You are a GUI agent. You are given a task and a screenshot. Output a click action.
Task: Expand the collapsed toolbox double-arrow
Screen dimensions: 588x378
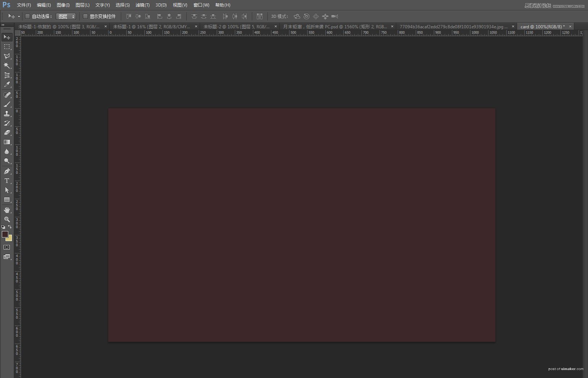click(3, 25)
